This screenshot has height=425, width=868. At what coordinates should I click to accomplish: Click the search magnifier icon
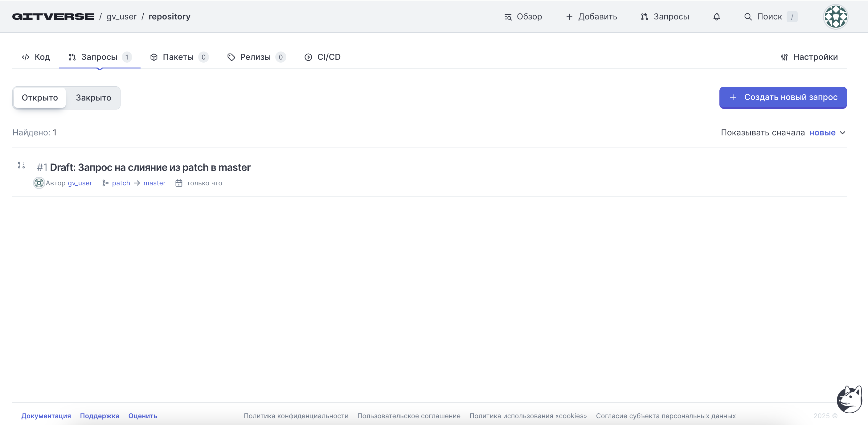(748, 17)
